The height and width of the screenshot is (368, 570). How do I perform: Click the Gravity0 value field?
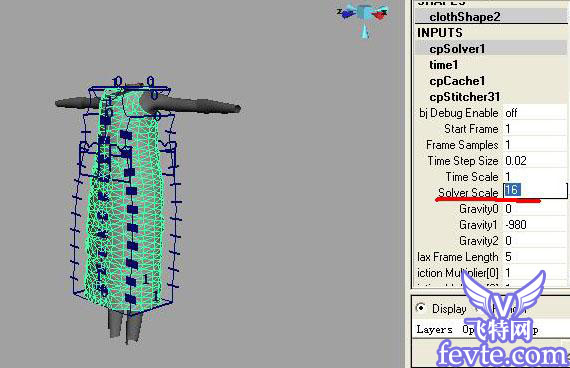click(534, 209)
